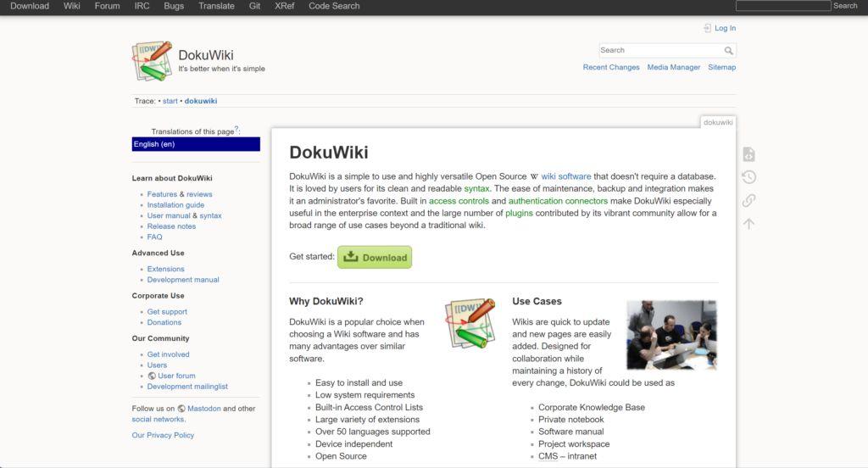
Task: Follow the authentication connectors link
Action: pyautogui.click(x=558, y=201)
